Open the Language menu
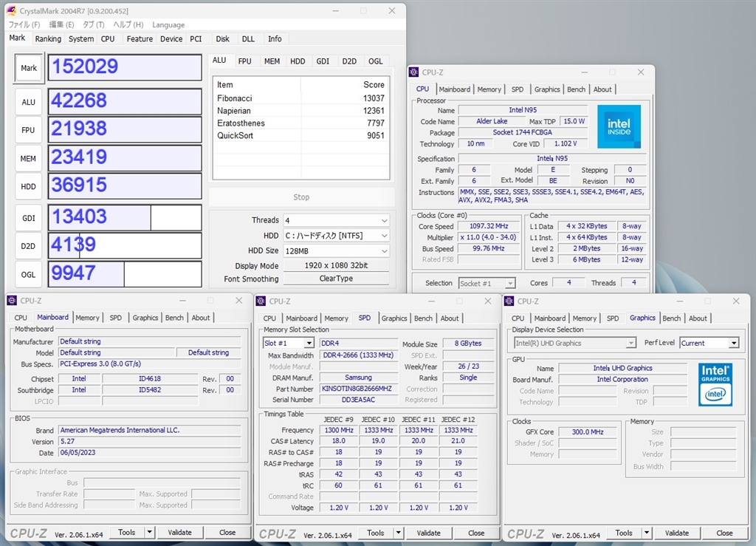Screen dimensions: 756x546 tap(168, 24)
